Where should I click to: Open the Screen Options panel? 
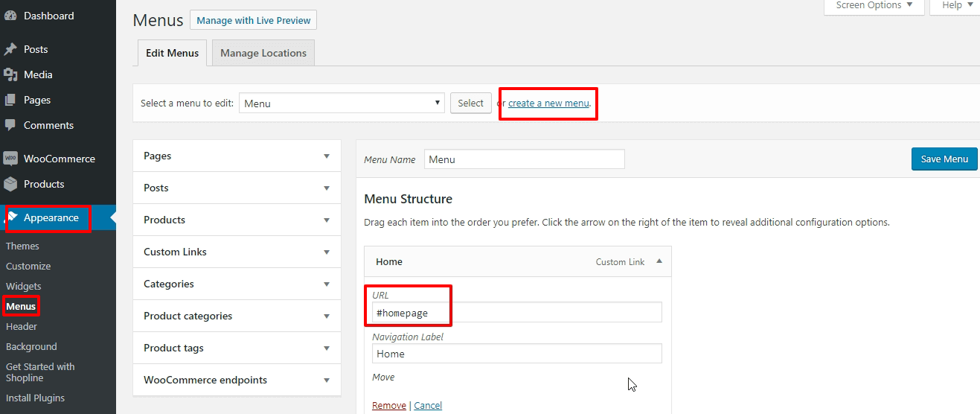point(874,6)
